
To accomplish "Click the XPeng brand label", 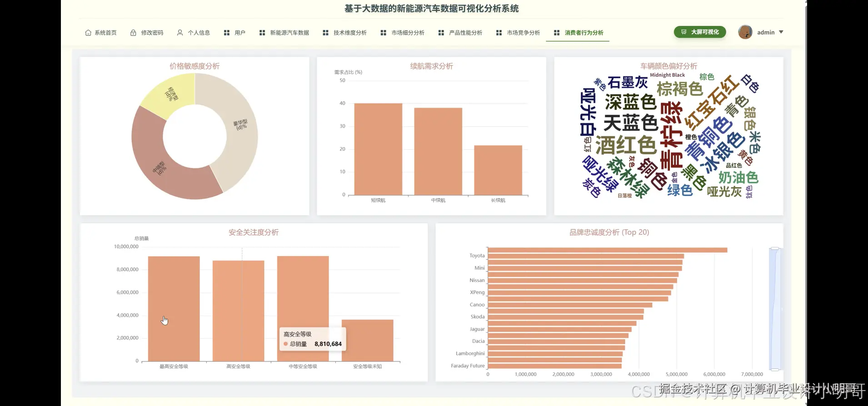I will coord(477,292).
